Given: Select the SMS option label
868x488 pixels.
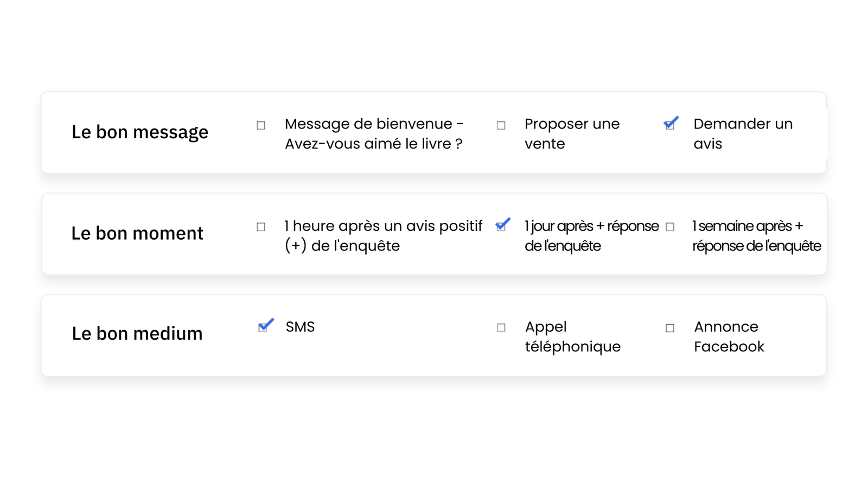Looking at the screenshot, I should (x=300, y=327).
